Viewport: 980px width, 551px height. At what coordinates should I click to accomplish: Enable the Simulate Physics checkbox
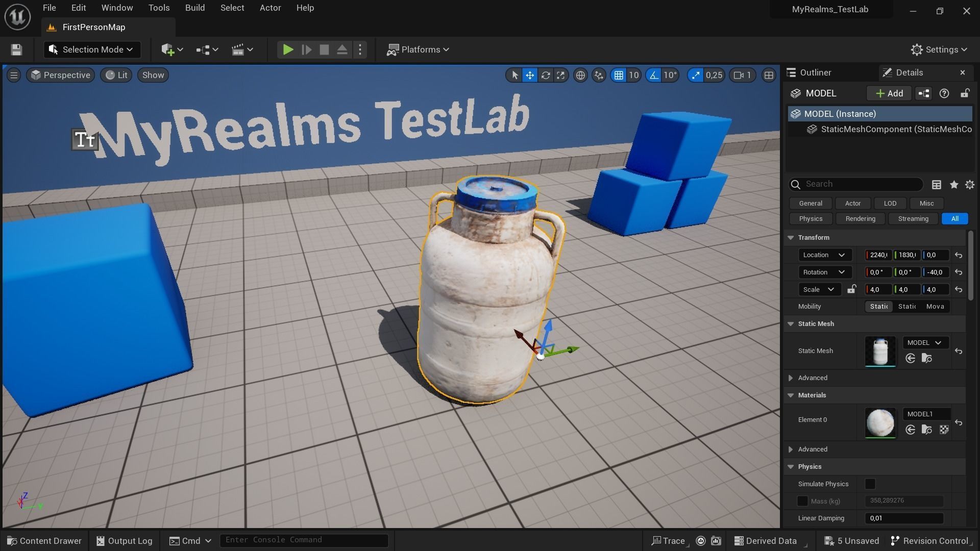click(870, 484)
